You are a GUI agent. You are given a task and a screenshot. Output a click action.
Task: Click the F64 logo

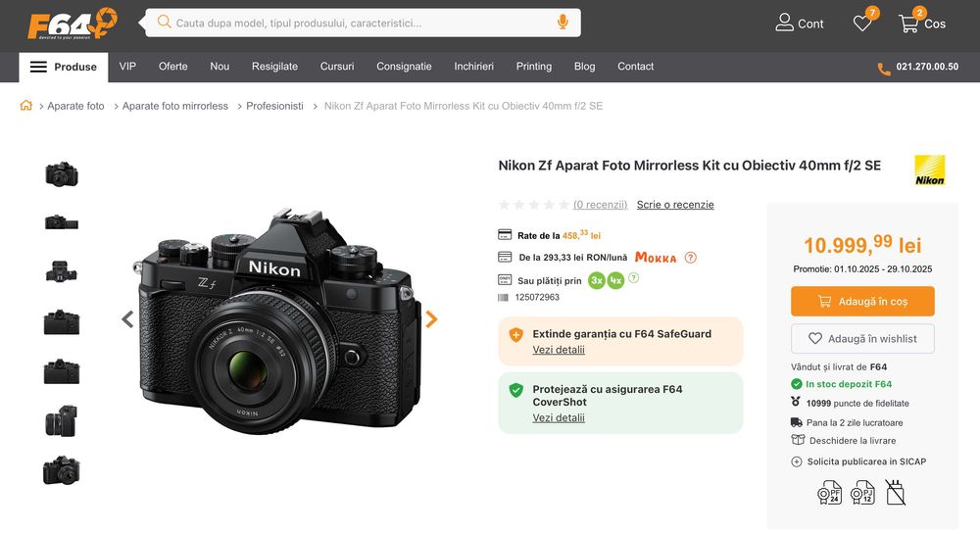(x=73, y=24)
